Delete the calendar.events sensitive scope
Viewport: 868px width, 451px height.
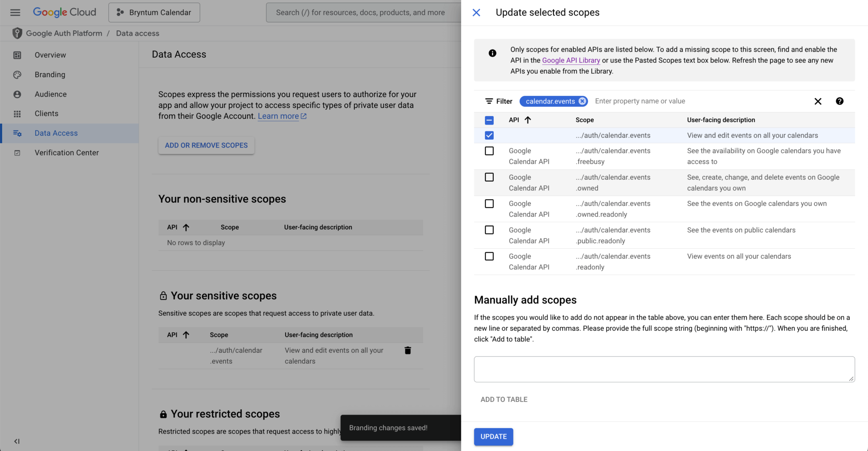point(408,350)
